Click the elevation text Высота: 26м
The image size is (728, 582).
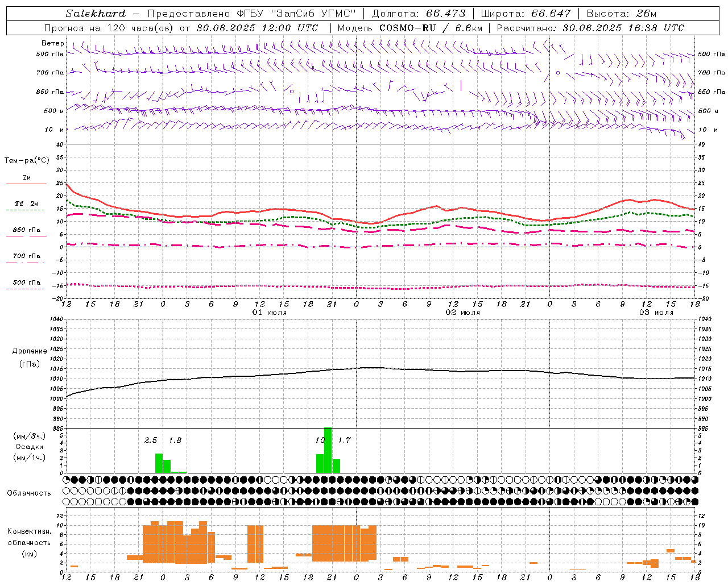[621, 14]
